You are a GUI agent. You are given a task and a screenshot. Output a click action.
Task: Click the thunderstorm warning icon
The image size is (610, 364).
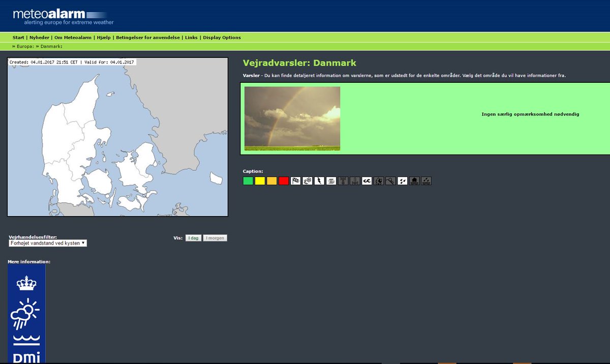click(x=319, y=180)
